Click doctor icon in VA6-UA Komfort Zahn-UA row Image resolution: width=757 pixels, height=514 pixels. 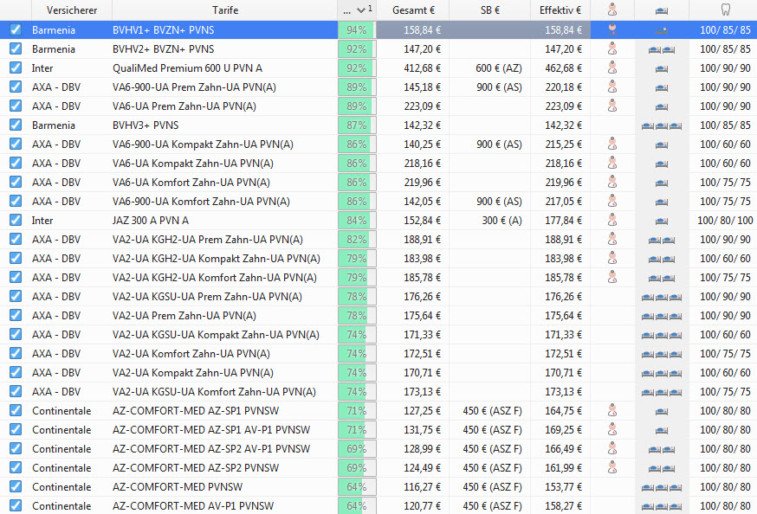pyautogui.click(x=612, y=182)
